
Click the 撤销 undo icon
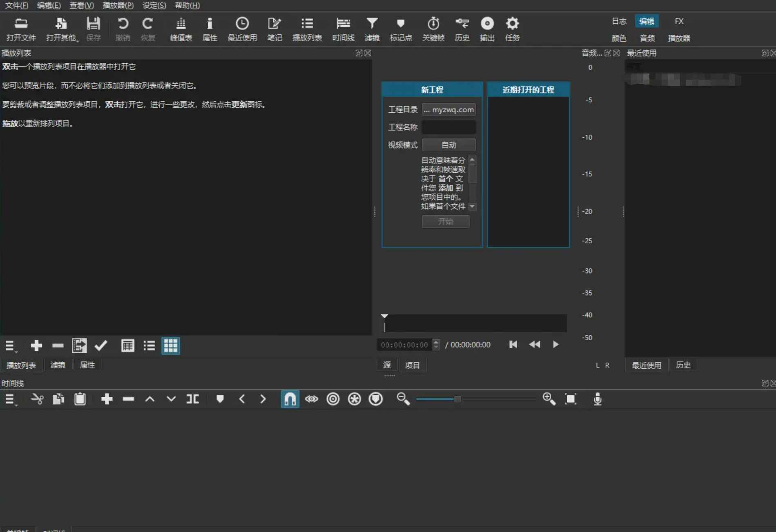(x=123, y=29)
